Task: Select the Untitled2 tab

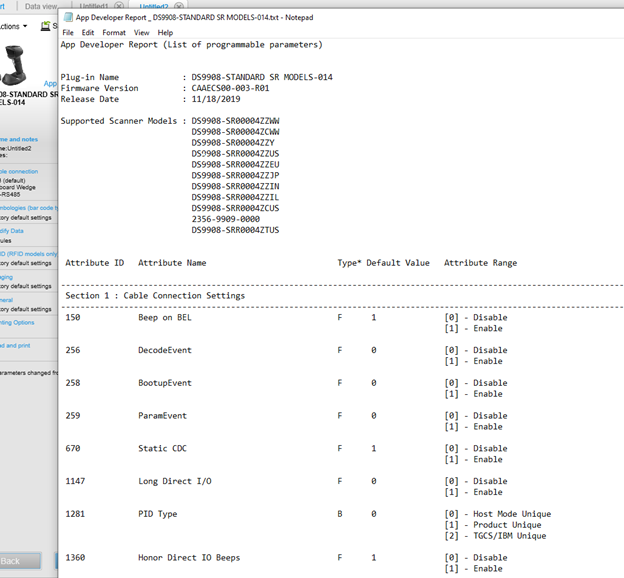Action: tap(154, 6)
